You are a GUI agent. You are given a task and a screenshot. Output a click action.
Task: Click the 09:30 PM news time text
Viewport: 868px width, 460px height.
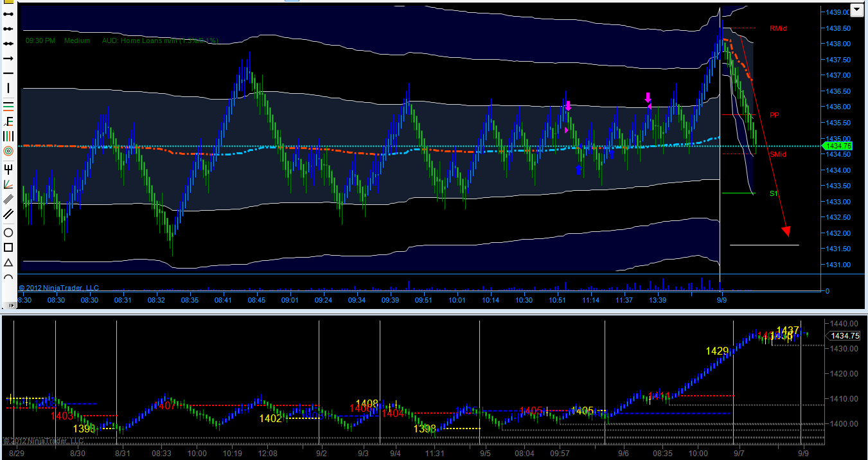40,40
